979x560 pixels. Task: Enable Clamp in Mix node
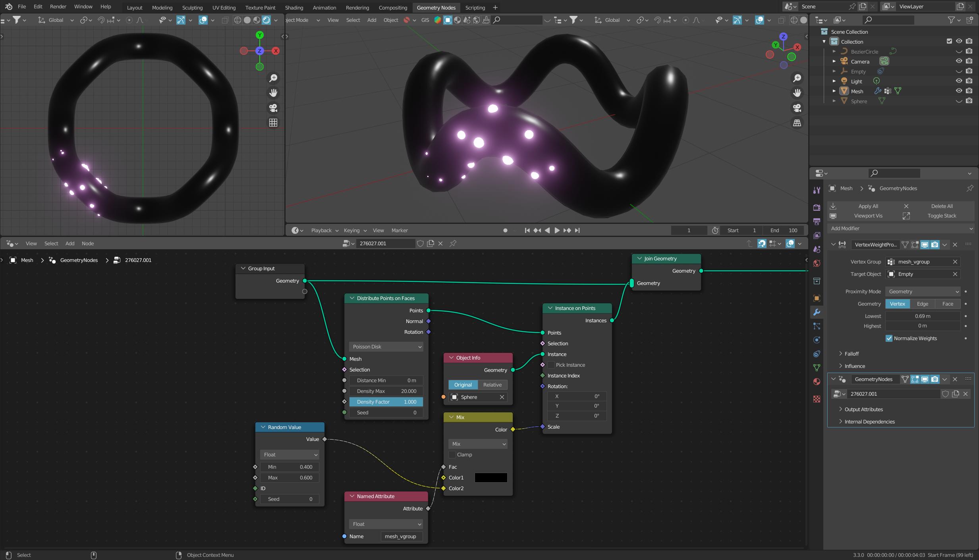[452, 454]
